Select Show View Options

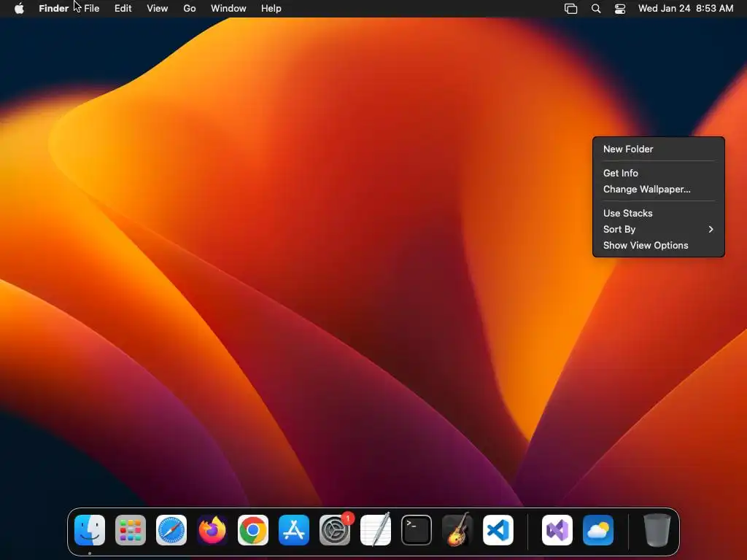pyautogui.click(x=659, y=245)
